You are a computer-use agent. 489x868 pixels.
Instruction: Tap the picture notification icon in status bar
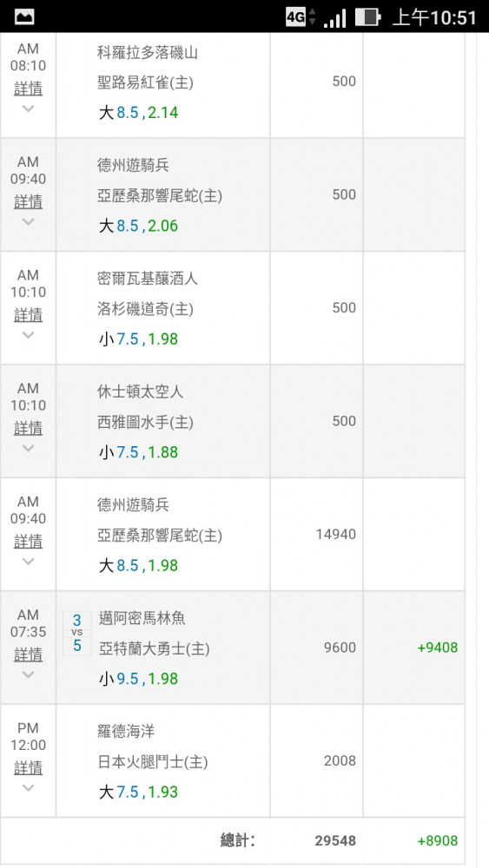click(x=24, y=16)
